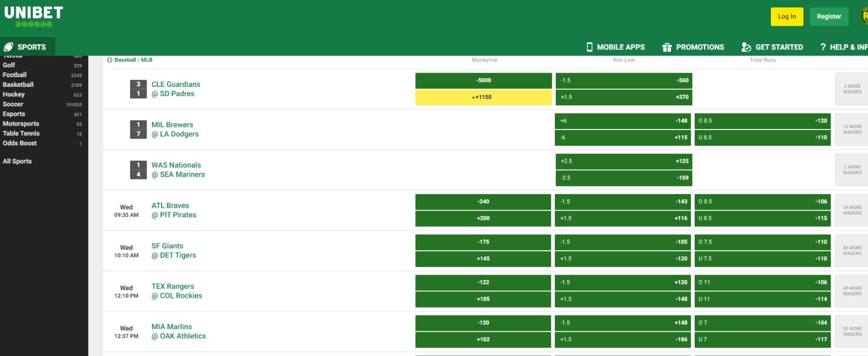The image size is (868, 356).
Task: Select Brewers-Dodgers under 8.5 at -110
Action: (763, 137)
